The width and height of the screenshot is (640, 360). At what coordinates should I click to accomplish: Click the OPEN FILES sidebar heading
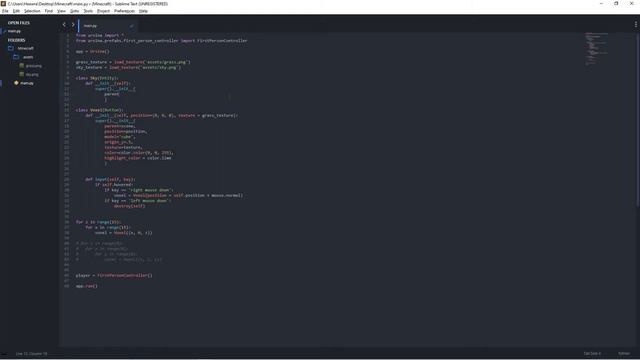click(x=19, y=23)
